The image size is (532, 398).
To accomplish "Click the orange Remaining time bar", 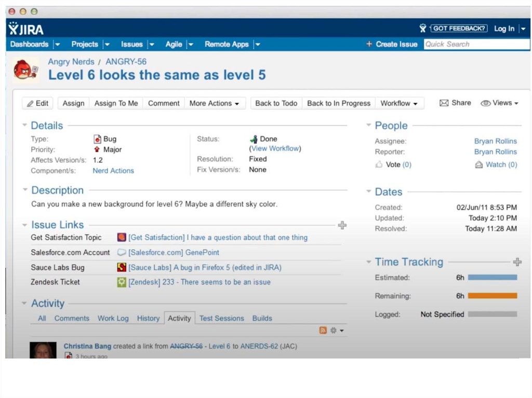I will coord(493,296).
